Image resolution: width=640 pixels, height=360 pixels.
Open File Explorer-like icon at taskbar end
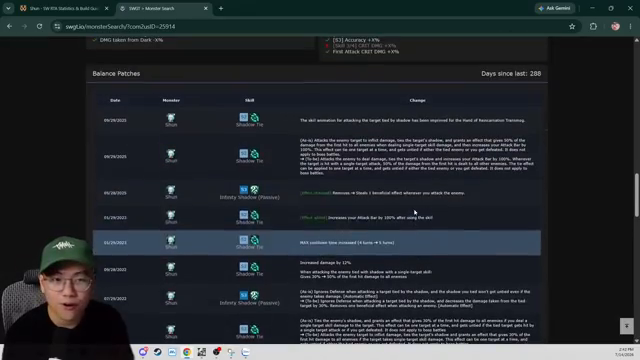click(245, 352)
